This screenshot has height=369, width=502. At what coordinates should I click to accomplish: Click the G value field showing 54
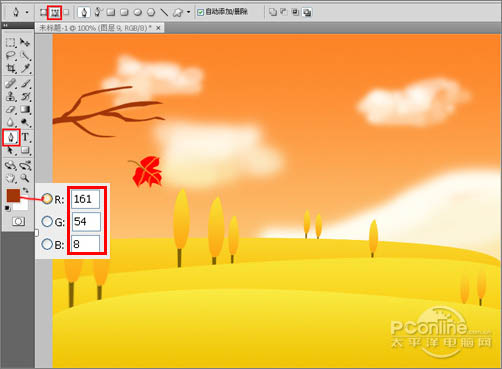[86, 222]
